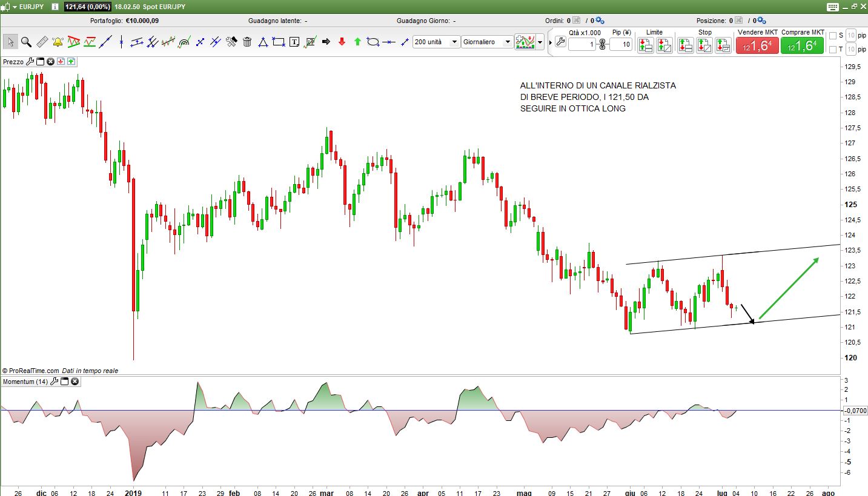Viewport: 868px width, 496px height.
Task: Select the trash bin delete tool
Action: coord(247,42)
